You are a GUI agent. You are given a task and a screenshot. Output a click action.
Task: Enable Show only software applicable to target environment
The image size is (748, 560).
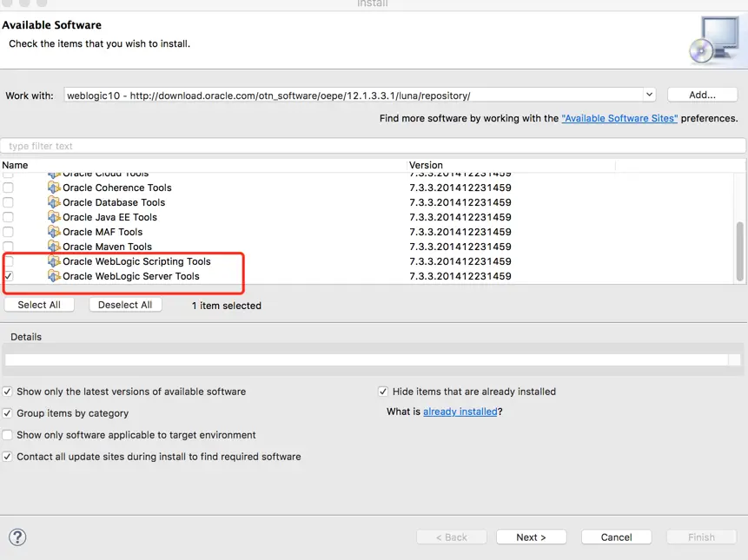(7, 435)
